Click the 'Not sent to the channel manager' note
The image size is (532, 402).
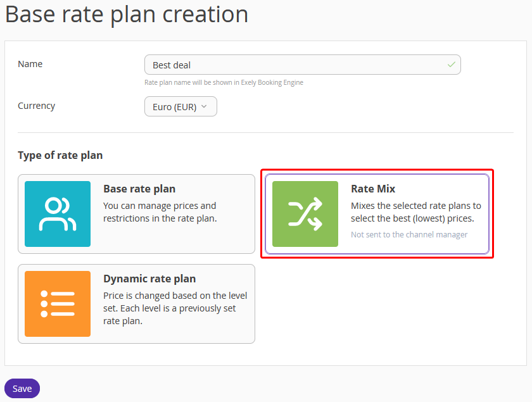(x=409, y=234)
